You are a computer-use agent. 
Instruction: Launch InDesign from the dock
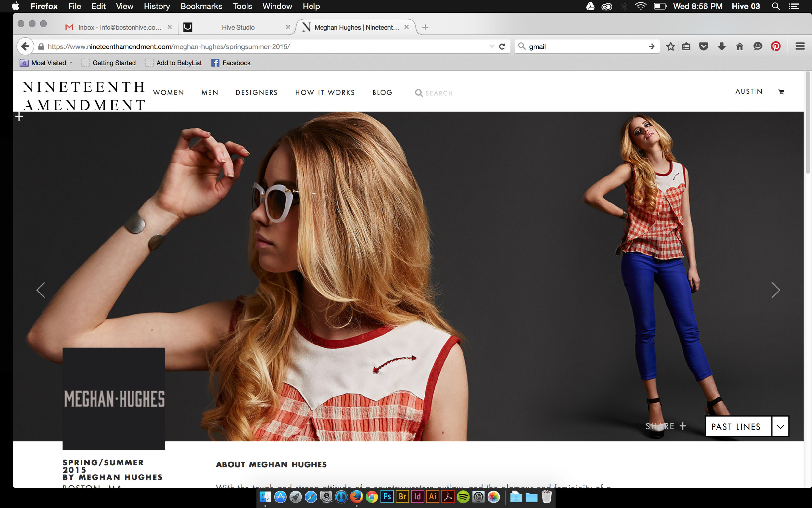coord(417,497)
